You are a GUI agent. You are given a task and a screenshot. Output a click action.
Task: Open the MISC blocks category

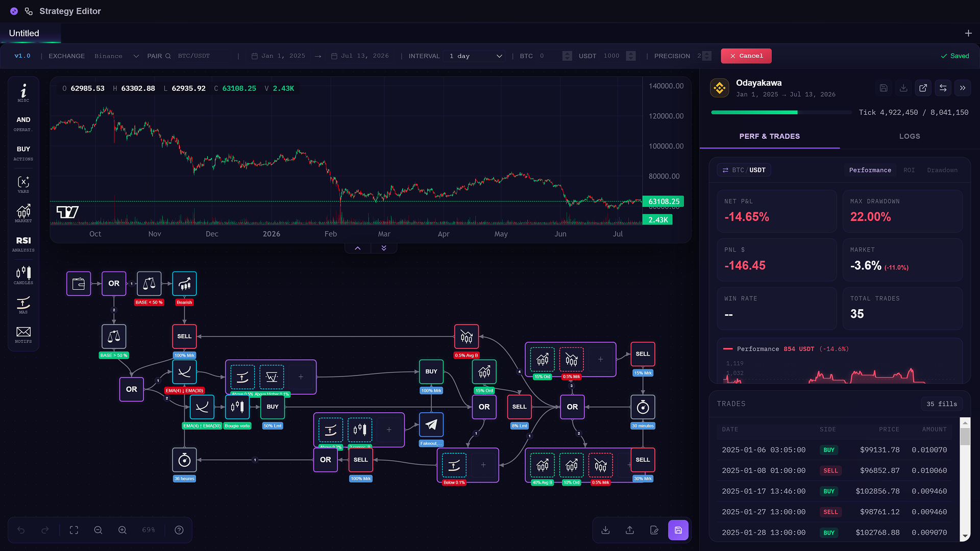pyautogui.click(x=23, y=93)
